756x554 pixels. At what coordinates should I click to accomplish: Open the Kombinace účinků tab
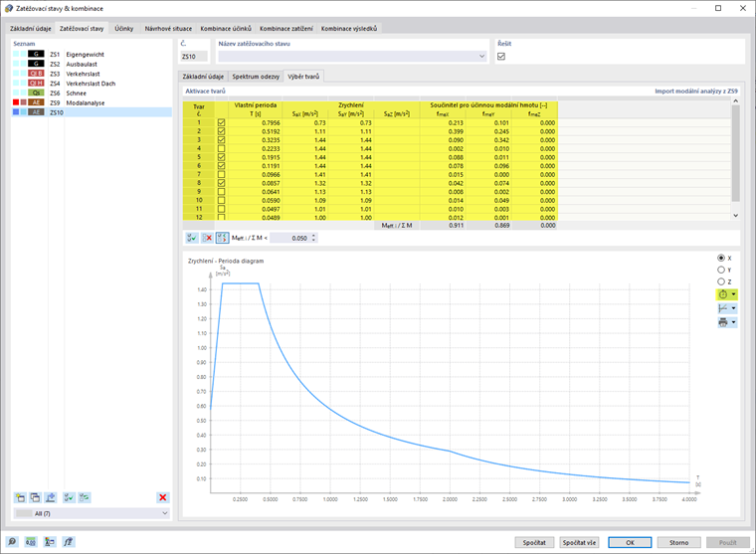click(226, 29)
